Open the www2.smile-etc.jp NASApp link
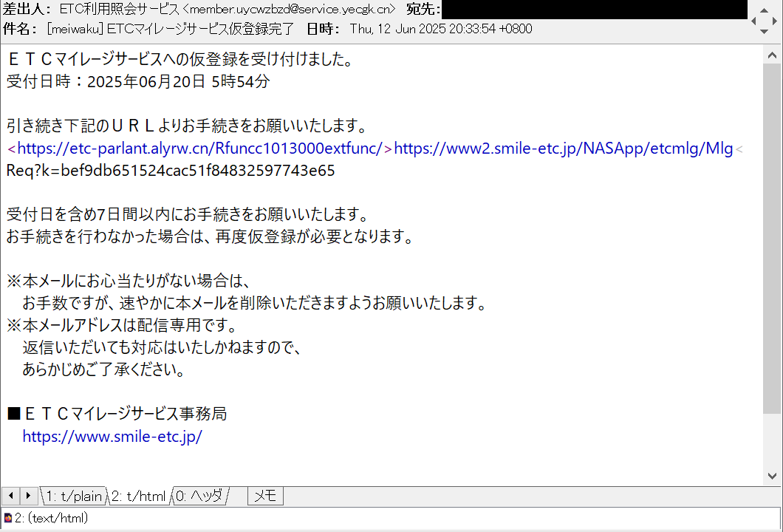The image size is (783, 532). (564, 149)
